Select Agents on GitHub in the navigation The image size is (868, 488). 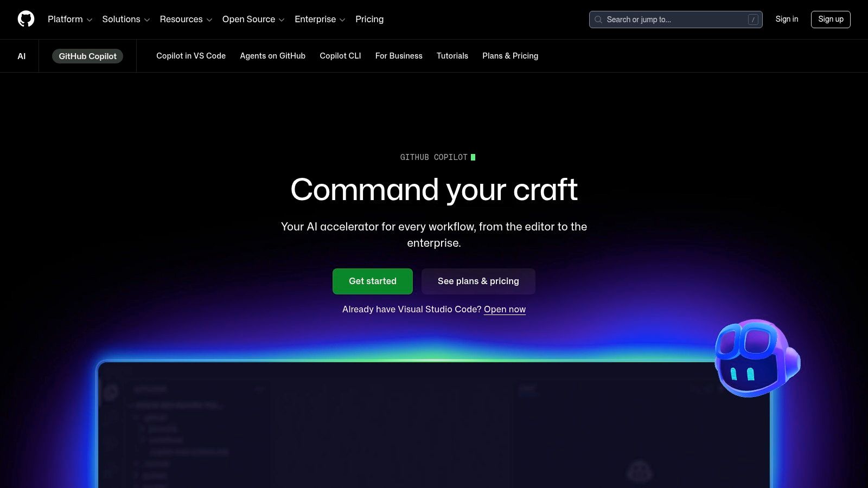pos(272,56)
